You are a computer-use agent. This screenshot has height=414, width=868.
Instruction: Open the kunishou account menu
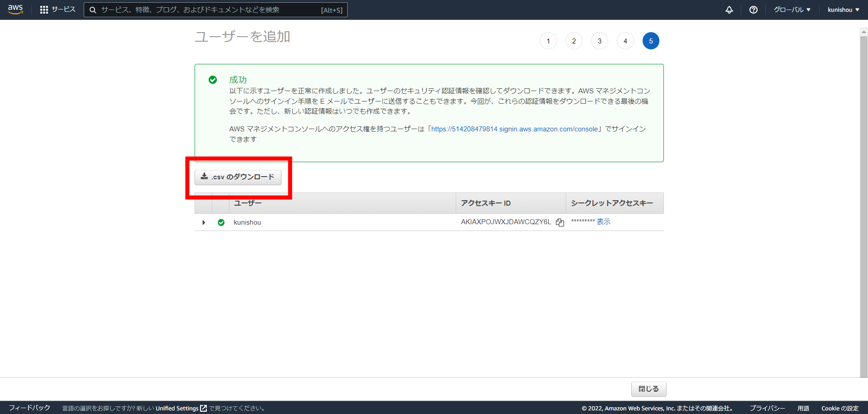843,9
